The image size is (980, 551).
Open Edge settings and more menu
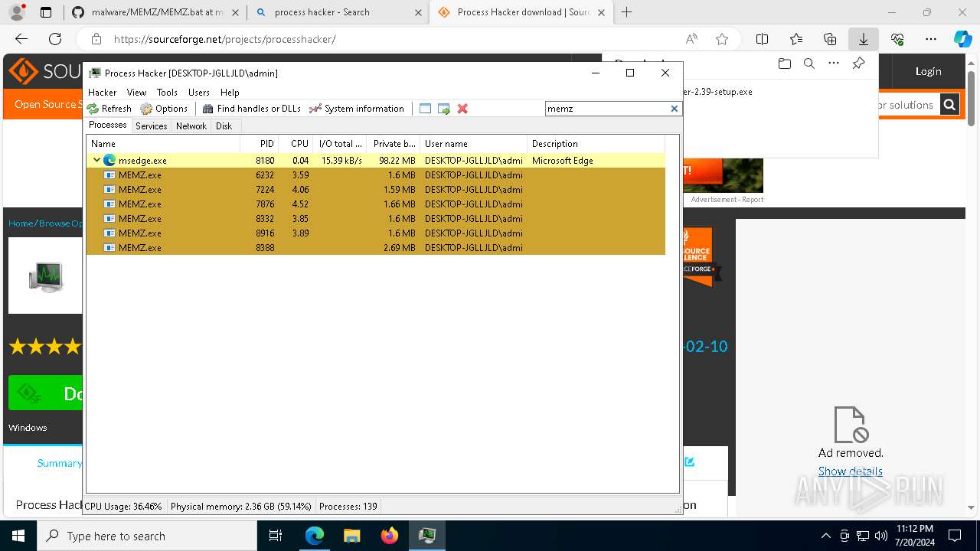(931, 39)
